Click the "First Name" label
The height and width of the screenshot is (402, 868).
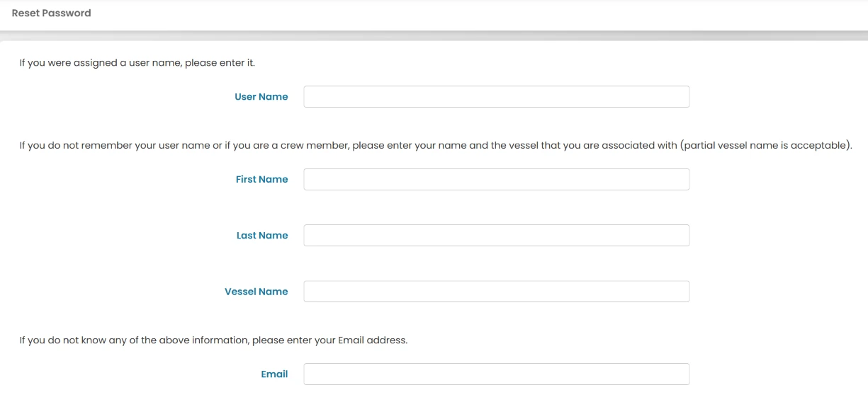(x=262, y=180)
